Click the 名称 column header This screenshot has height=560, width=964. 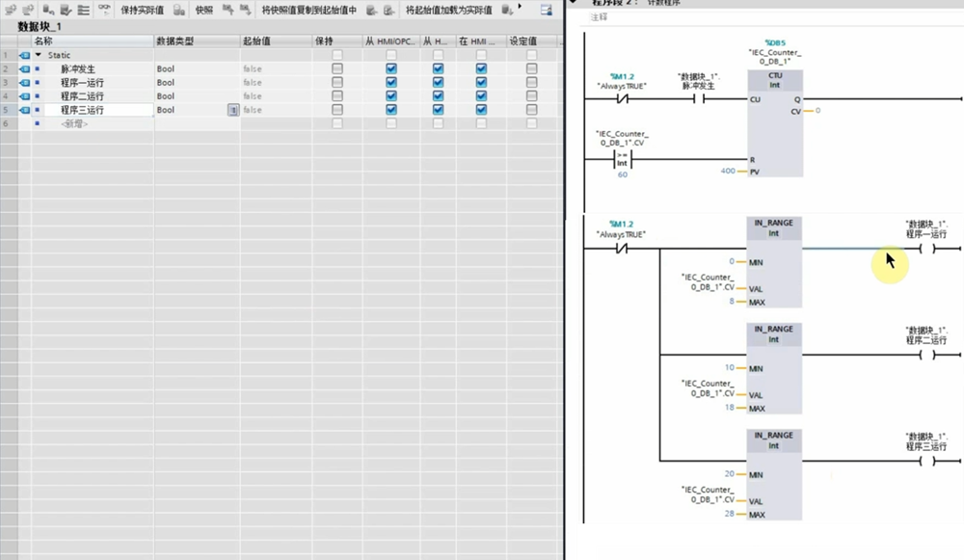tap(43, 41)
